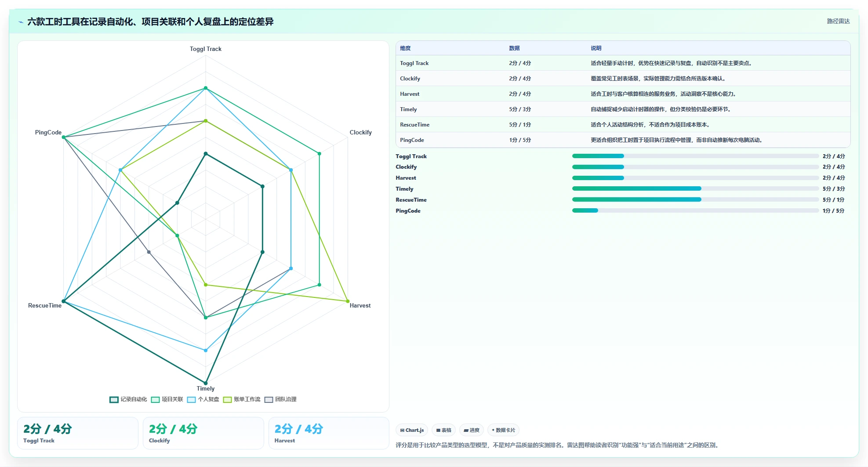This screenshot has height=467, width=868.
Task: Click the 路径雷达 label in header
Action: pyautogui.click(x=838, y=21)
